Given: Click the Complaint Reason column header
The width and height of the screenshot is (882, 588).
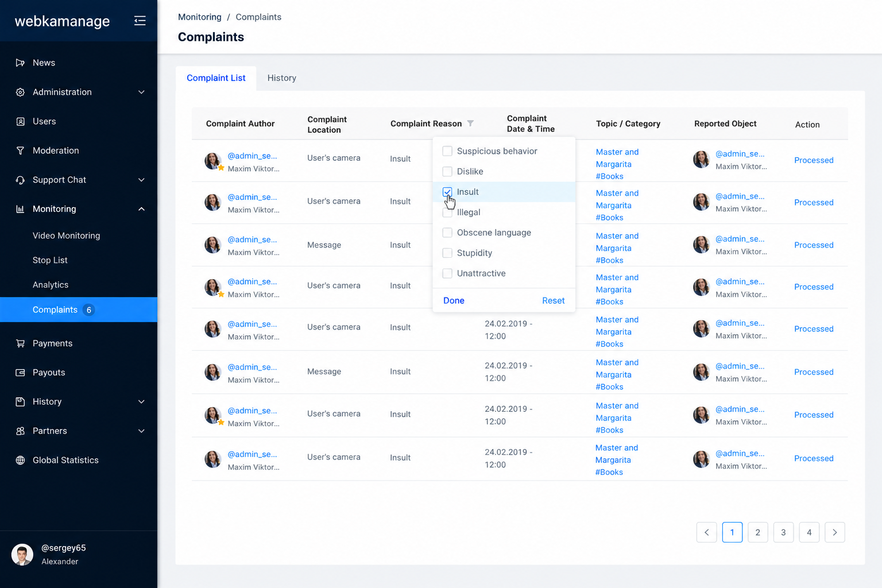Looking at the screenshot, I should pyautogui.click(x=426, y=123).
